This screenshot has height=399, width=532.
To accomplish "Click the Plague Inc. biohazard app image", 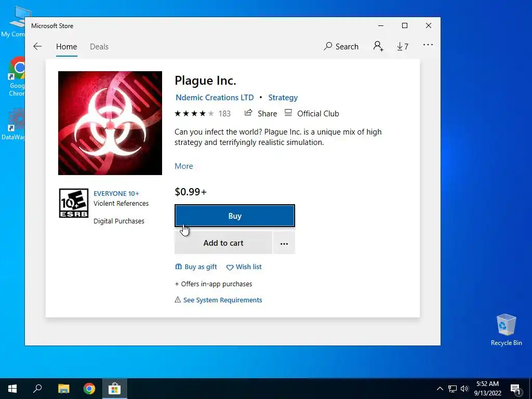I will 110,123.
